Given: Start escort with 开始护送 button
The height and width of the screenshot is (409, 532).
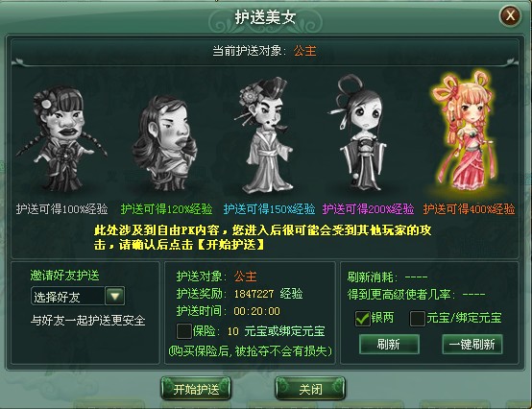Looking at the screenshot, I should [x=196, y=389].
